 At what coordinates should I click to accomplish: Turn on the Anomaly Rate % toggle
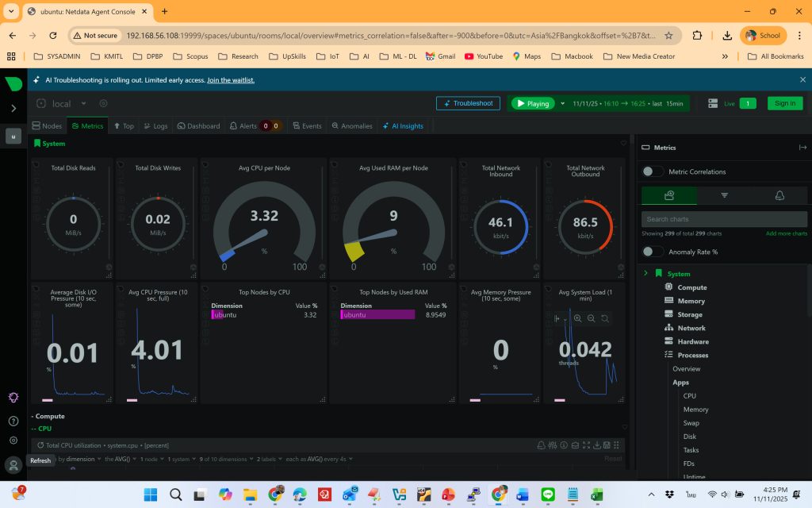(x=653, y=252)
